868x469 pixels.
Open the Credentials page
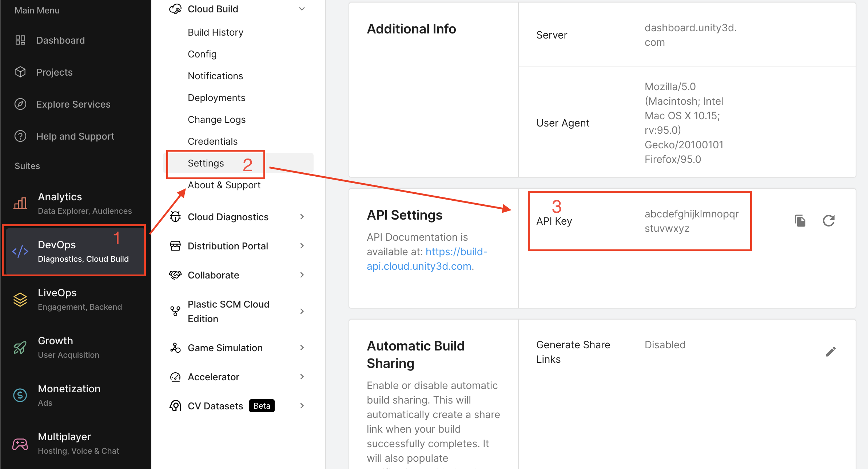pos(213,141)
